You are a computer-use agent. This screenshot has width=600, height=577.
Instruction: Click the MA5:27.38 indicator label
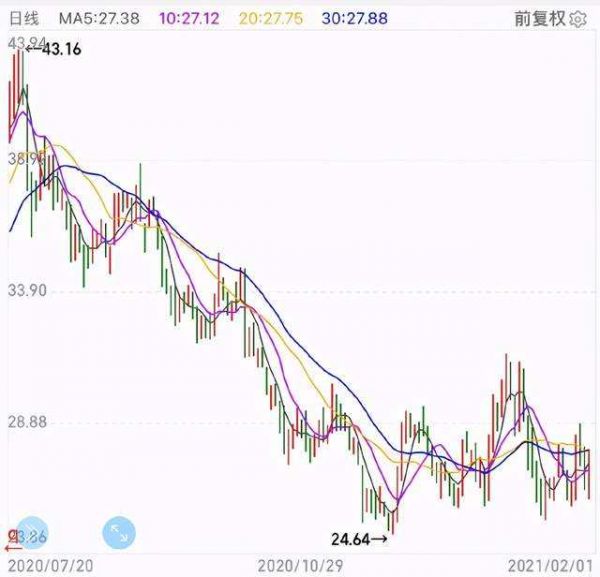[99, 19]
